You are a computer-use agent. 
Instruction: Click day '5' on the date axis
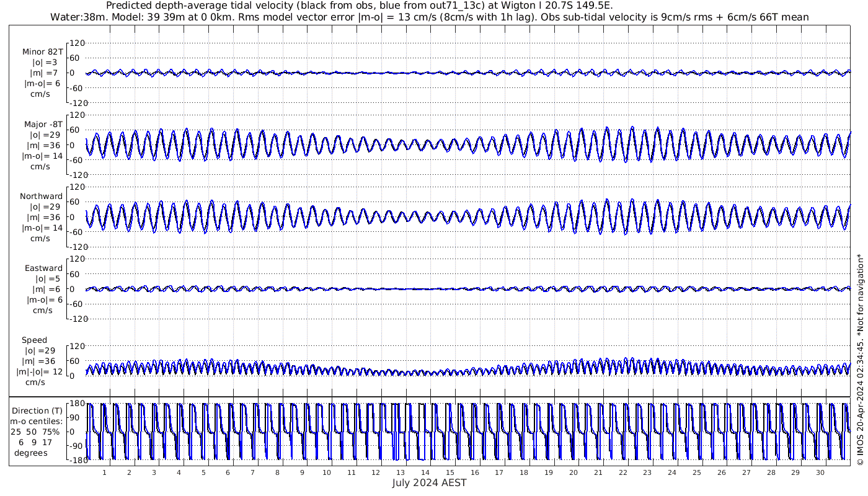tap(203, 472)
